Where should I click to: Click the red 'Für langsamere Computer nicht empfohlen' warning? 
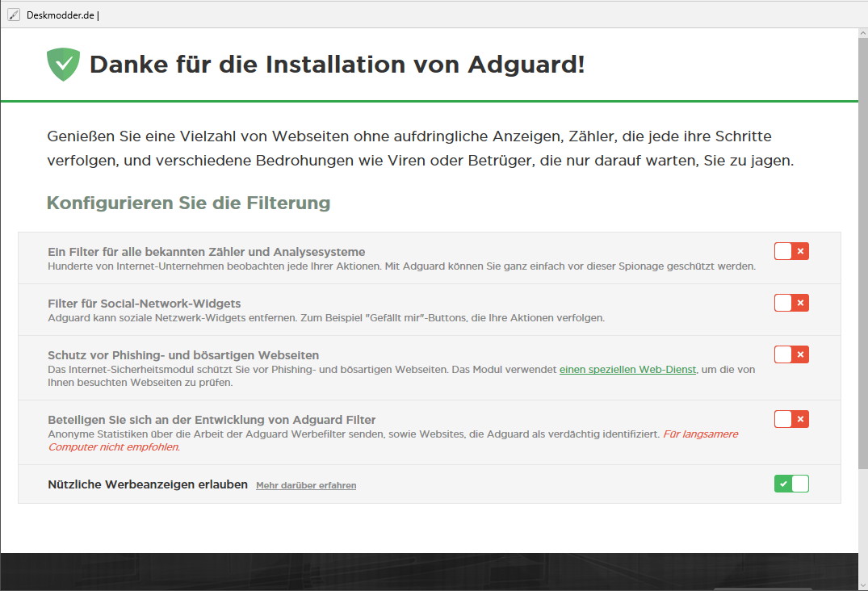click(x=393, y=441)
